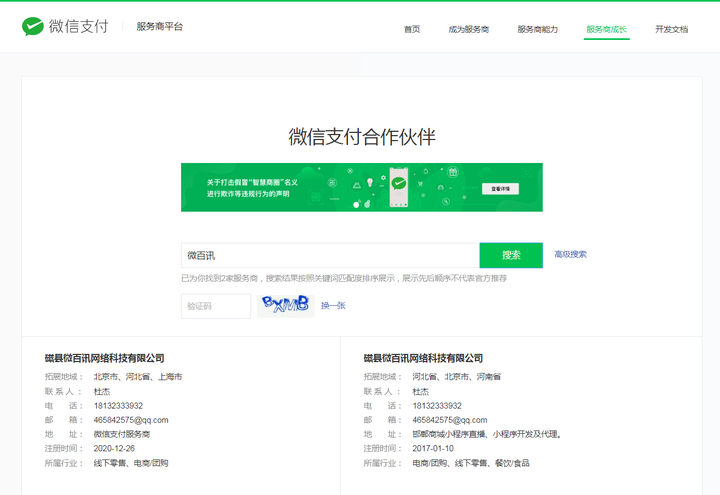This screenshot has width=720, height=495.
Task: Open the 成为服务商 navigation tab
Action: [x=468, y=29]
